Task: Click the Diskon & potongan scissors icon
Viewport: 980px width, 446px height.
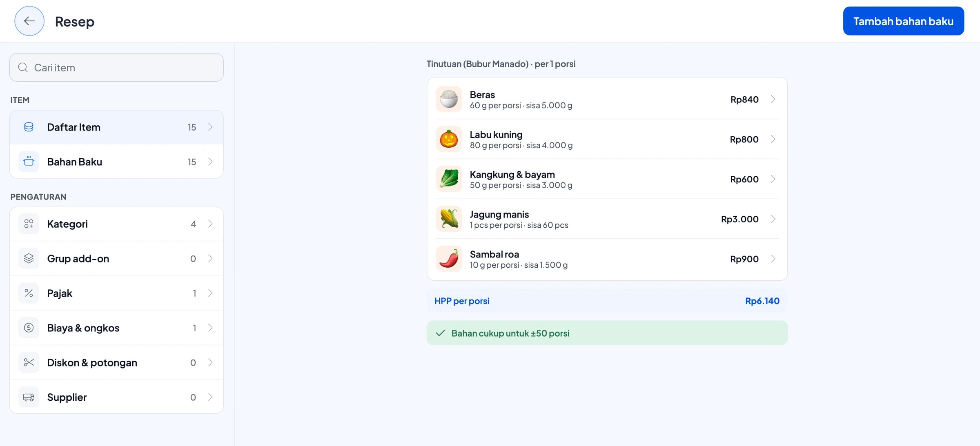Action: 29,362
